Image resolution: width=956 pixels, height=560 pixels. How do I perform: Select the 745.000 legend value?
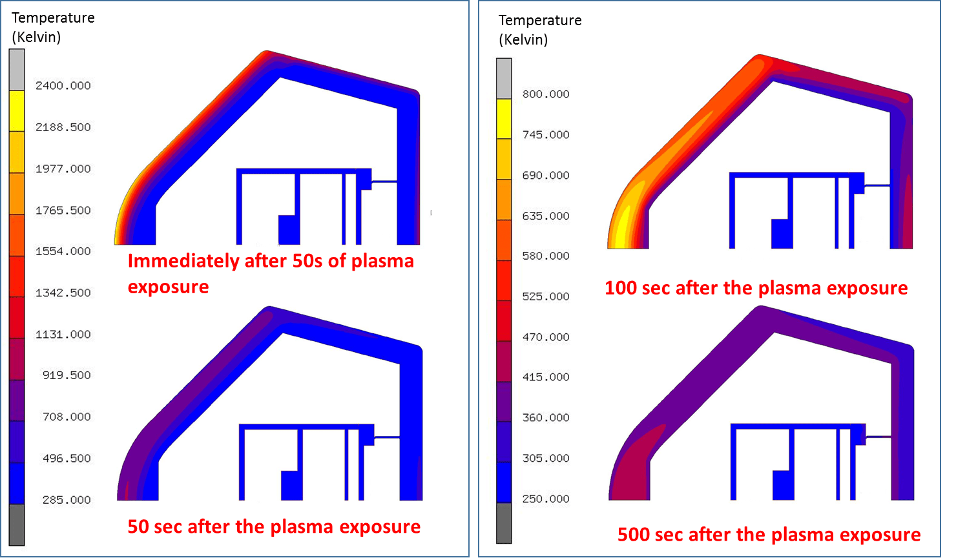tap(546, 134)
